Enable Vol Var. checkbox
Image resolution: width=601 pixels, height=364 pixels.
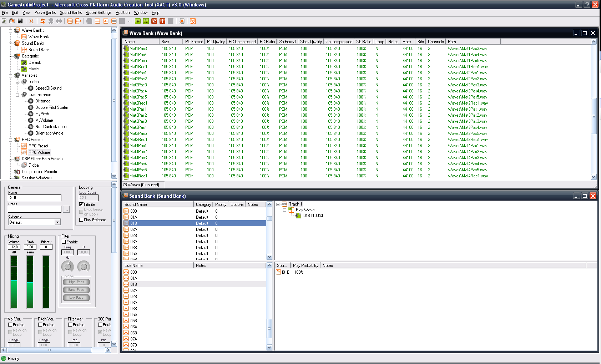point(10,325)
